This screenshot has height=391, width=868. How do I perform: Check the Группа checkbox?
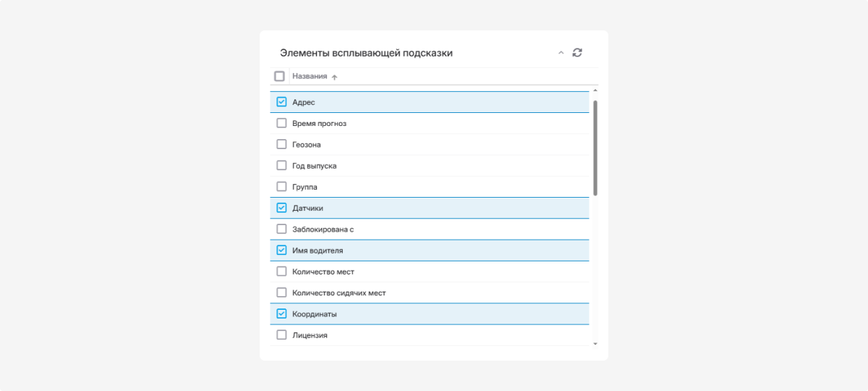tap(282, 187)
